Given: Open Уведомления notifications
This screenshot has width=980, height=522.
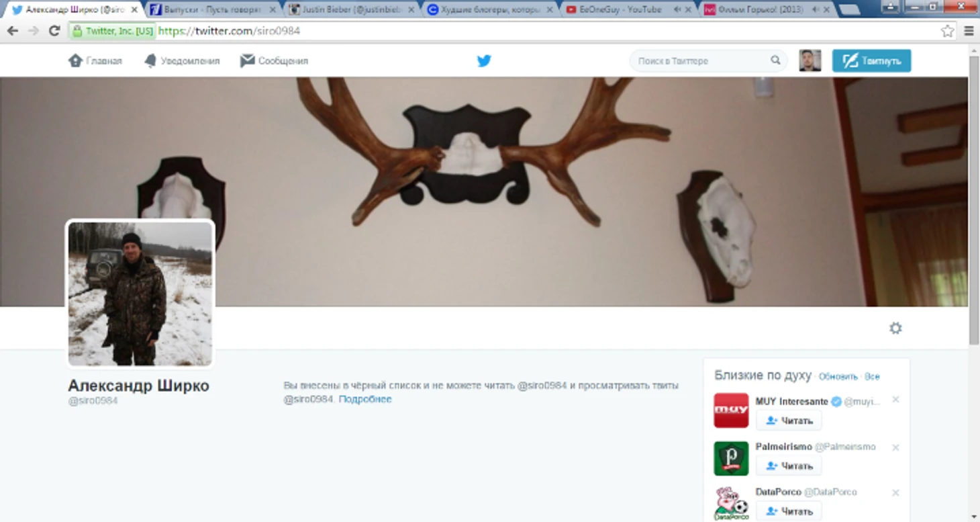Looking at the screenshot, I should (x=182, y=60).
